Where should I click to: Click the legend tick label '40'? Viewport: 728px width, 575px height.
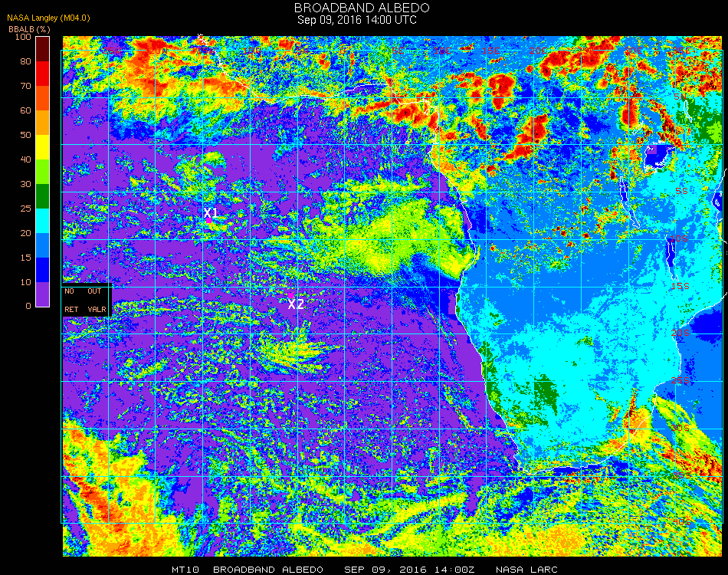tap(25, 159)
